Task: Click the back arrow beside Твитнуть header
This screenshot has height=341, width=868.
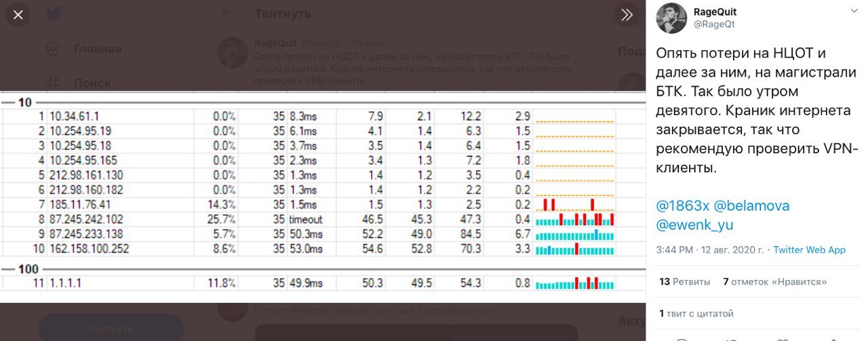Action: coord(227,14)
